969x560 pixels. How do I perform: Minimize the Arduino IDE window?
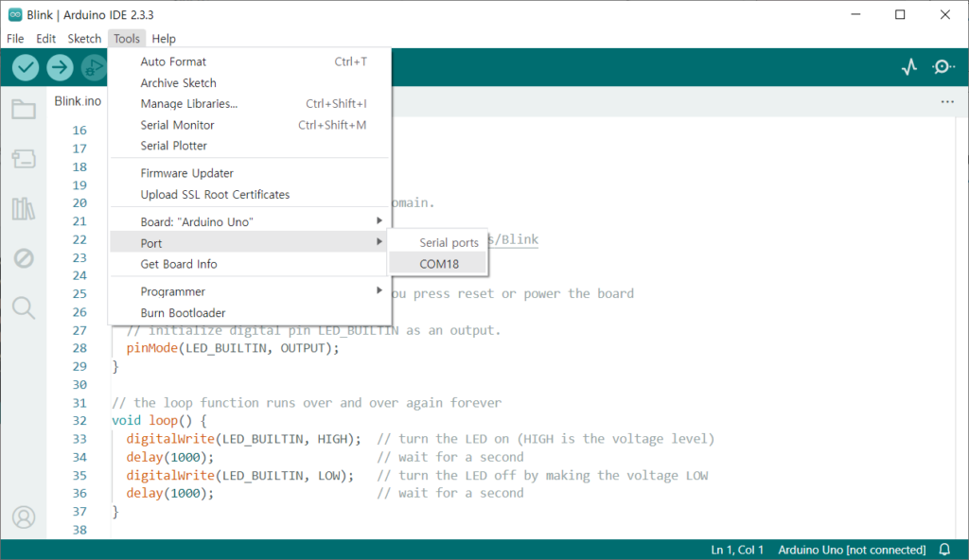pyautogui.click(x=855, y=14)
